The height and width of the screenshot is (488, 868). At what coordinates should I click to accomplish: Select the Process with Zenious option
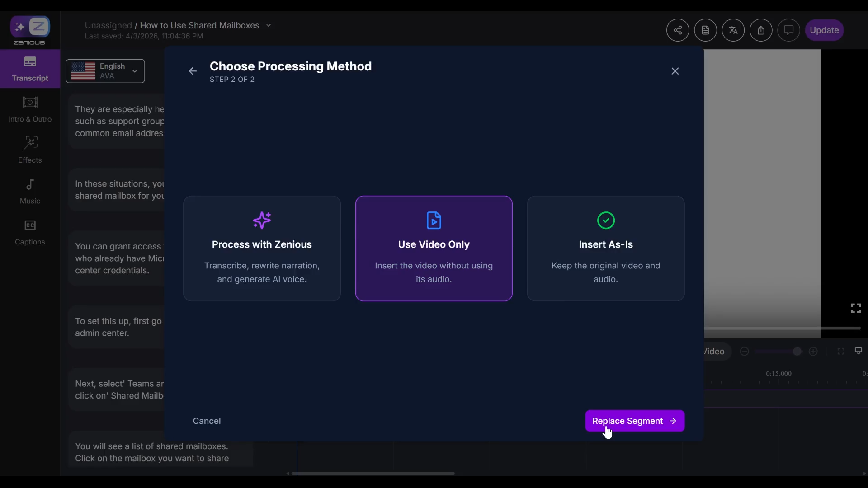point(262,248)
